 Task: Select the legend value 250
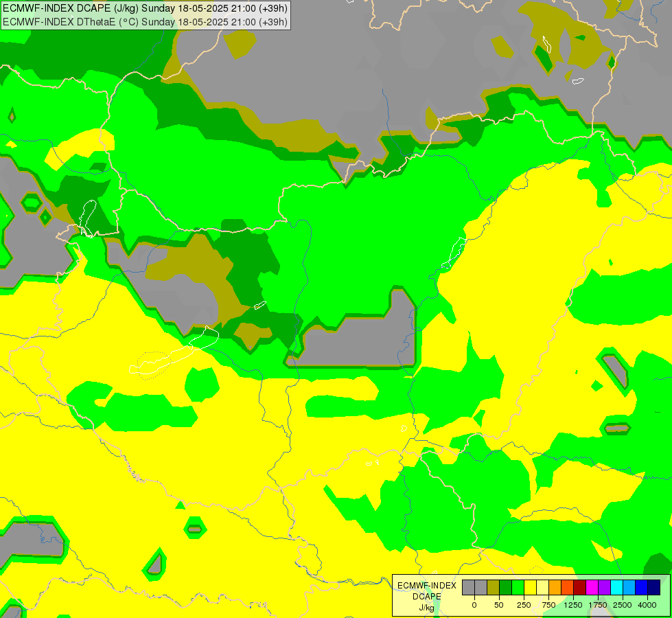pyautogui.click(x=524, y=605)
